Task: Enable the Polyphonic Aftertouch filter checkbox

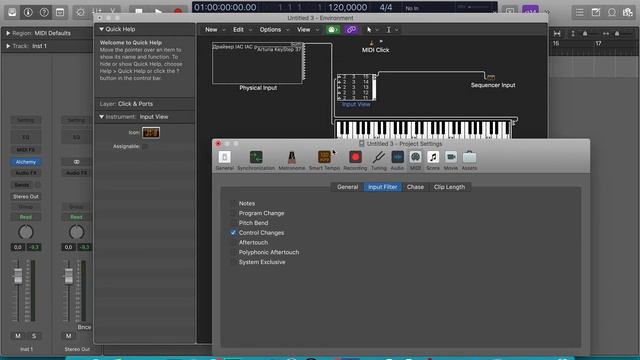Action: 233,252
